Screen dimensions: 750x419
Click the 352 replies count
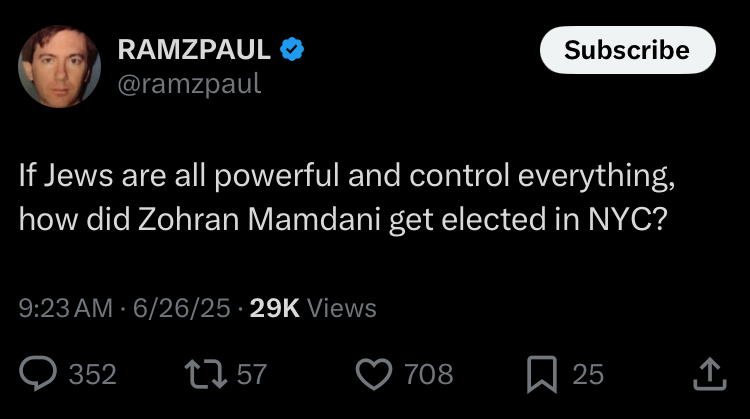(93, 374)
